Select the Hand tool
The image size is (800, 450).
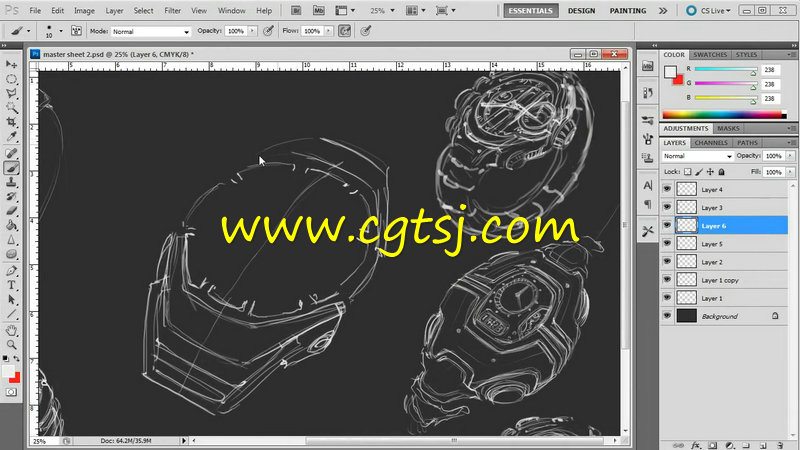click(x=11, y=331)
